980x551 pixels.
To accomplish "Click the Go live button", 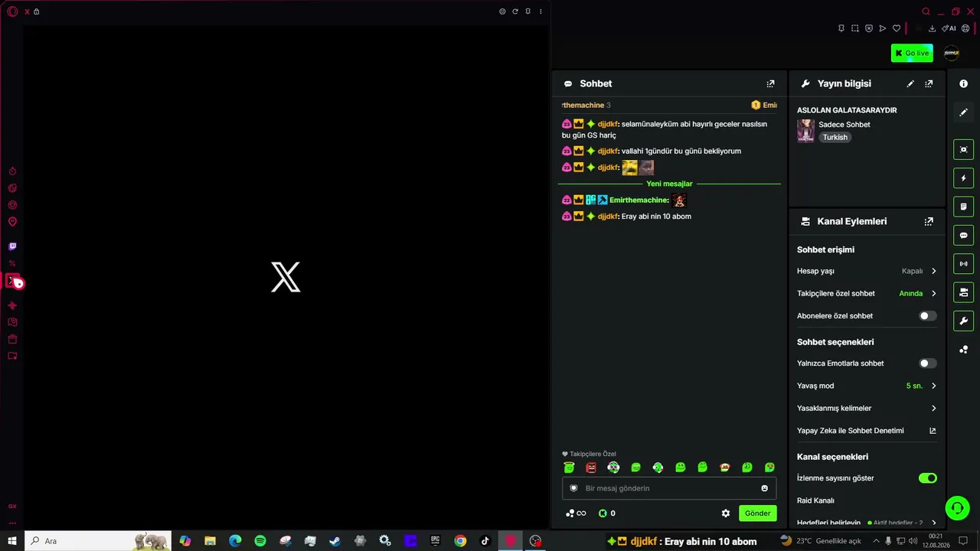I will tap(912, 53).
